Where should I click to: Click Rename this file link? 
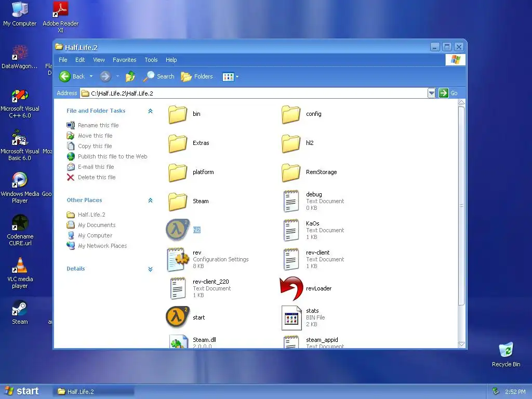(98, 125)
